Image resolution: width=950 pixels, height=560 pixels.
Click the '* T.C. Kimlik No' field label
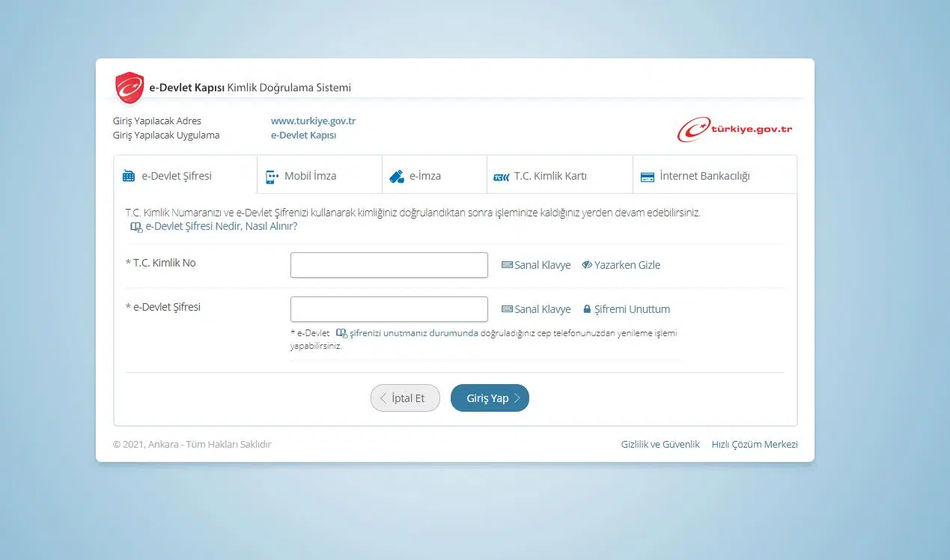click(161, 263)
